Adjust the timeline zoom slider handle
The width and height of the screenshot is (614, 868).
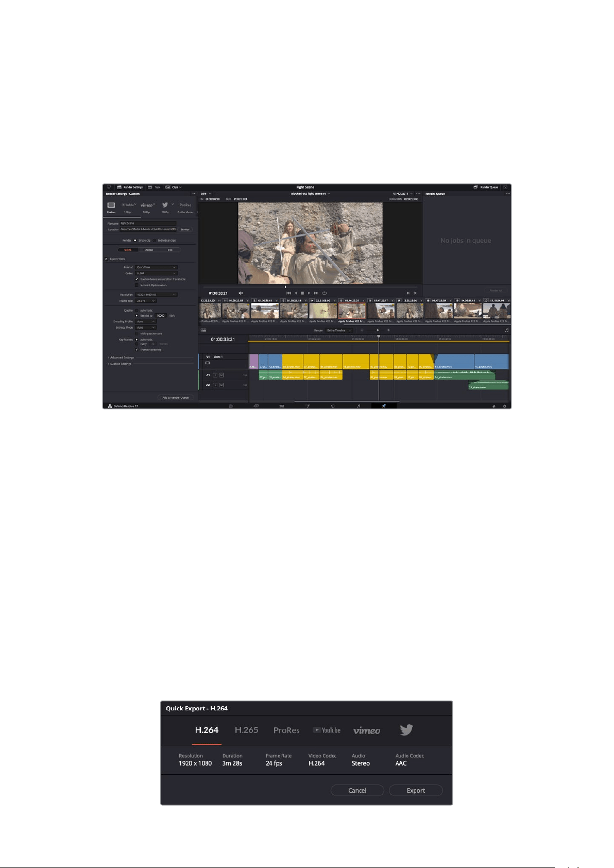tap(378, 330)
